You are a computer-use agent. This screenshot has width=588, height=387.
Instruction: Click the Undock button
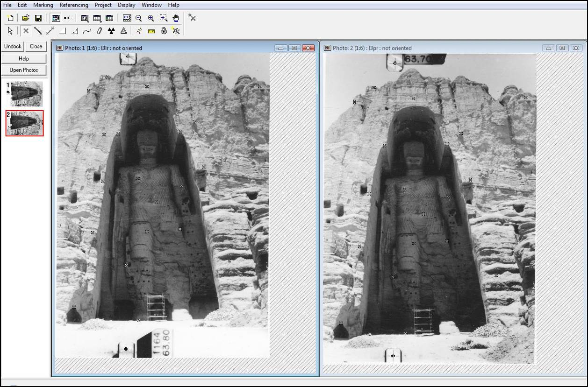click(x=13, y=46)
